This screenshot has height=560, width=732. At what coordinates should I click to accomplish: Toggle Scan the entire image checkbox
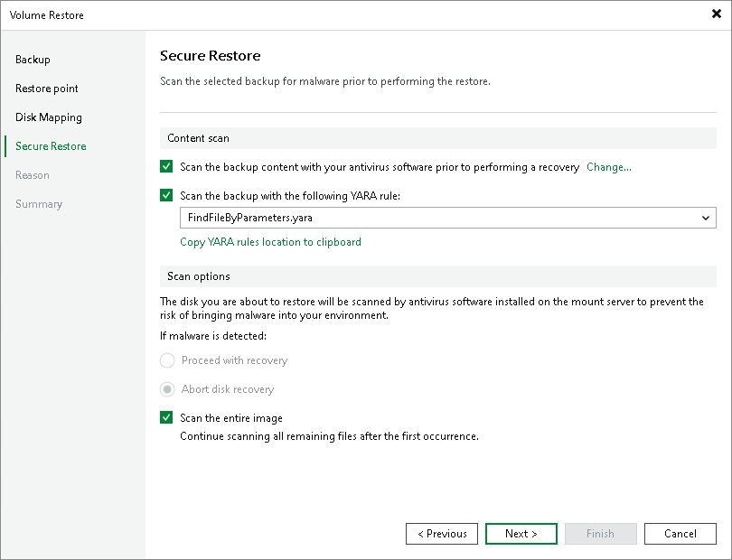[x=166, y=417]
